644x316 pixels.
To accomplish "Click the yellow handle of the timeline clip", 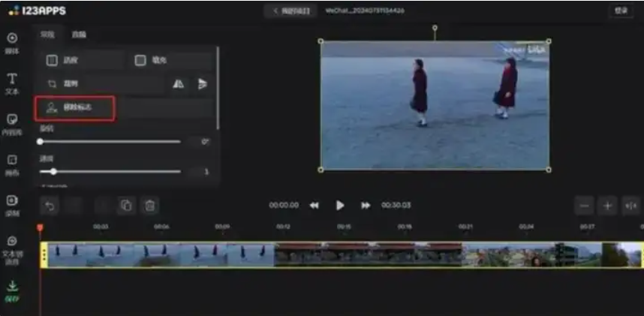I will point(44,254).
